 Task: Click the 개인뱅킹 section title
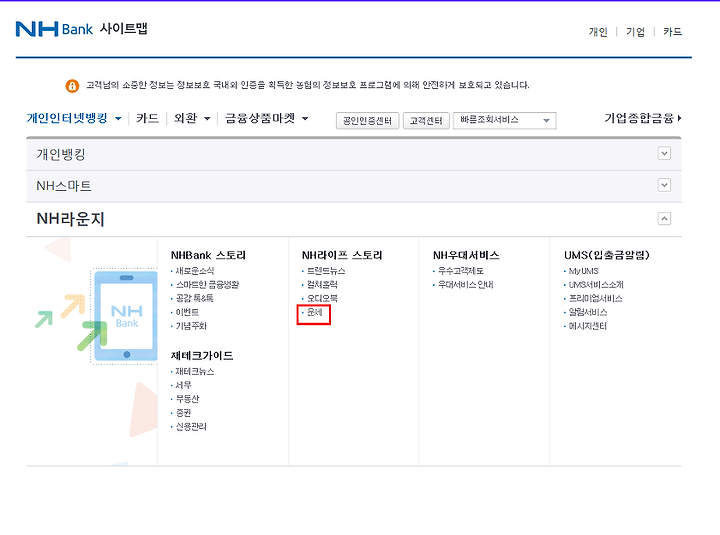(61, 154)
